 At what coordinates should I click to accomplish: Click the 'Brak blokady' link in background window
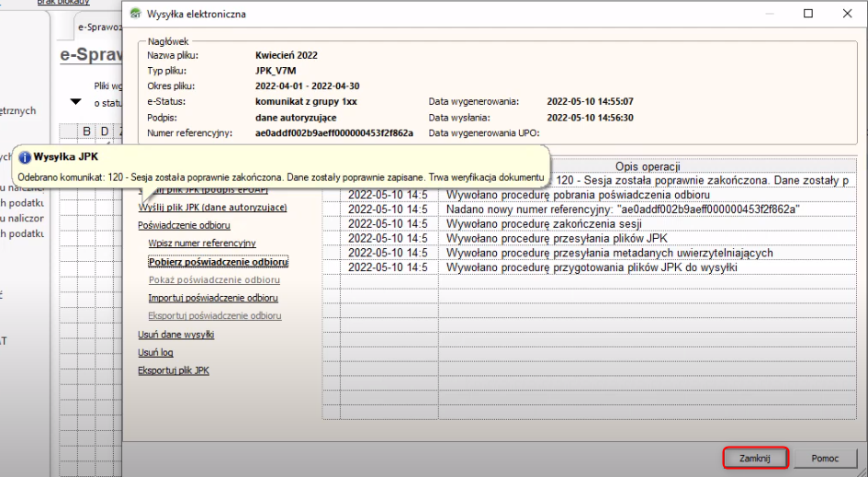pos(63,2)
